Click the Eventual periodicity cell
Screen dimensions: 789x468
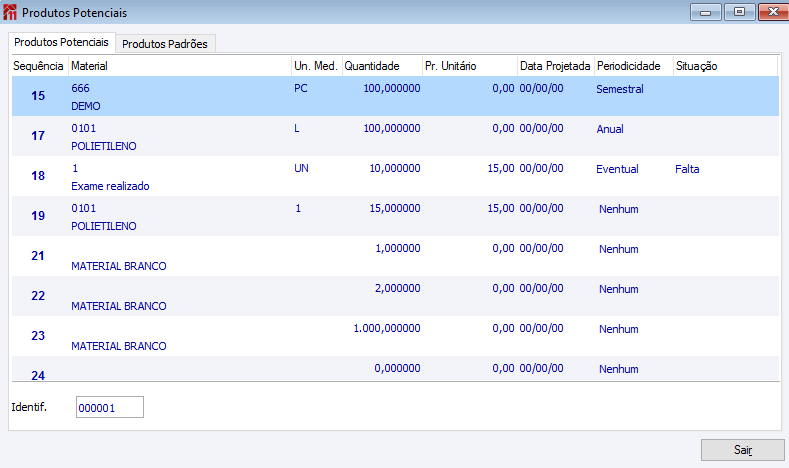pyautogui.click(x=617, y=169)
